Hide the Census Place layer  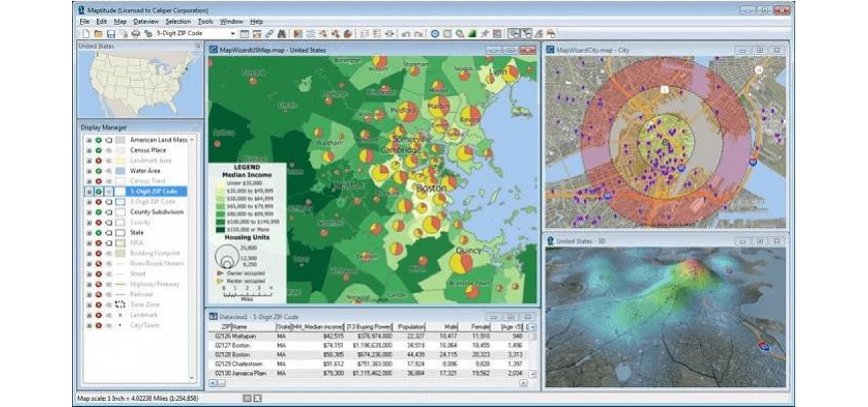(x=99, y=150)
